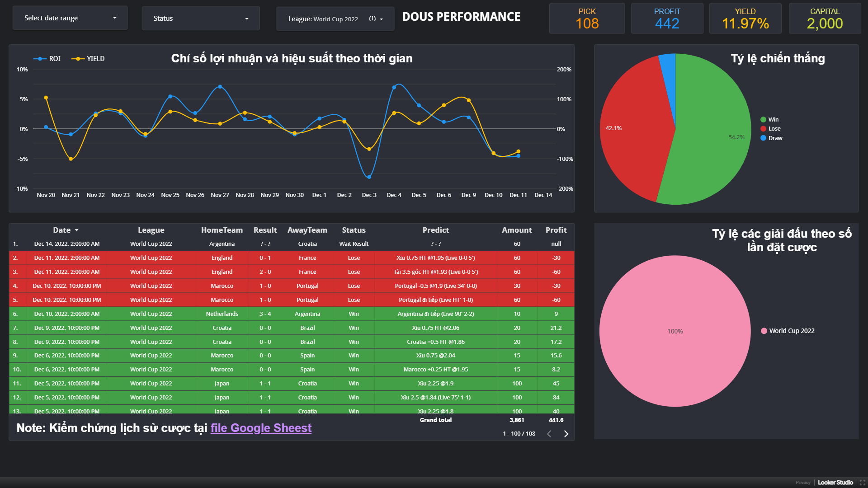
Task: Click the Privacy link in footer
Action: pyautogui.click(x=803, y=483)
